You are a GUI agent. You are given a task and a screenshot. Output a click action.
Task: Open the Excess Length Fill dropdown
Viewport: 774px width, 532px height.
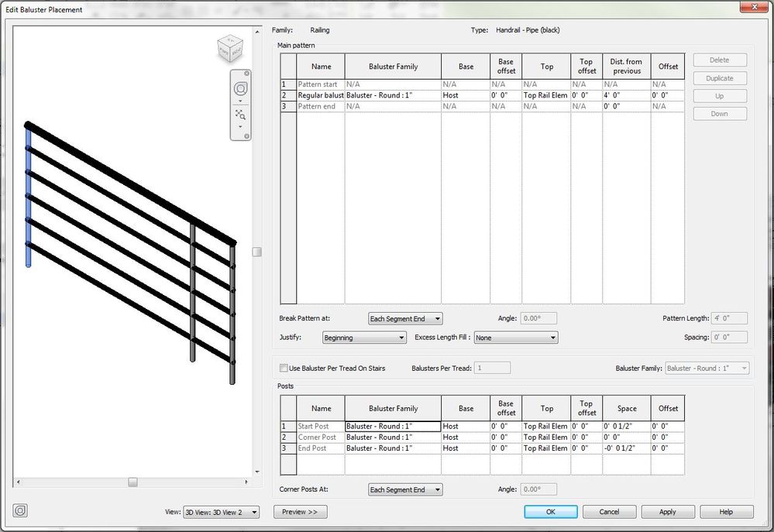click(x=516, y=338)
